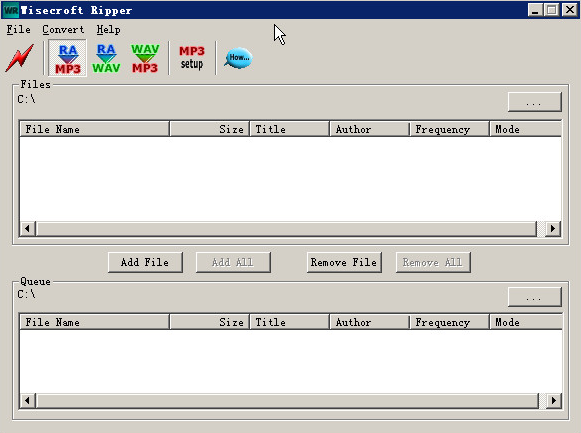Sort Queue list by Mode column
The image size is (581, 433).
click(526, 322)
